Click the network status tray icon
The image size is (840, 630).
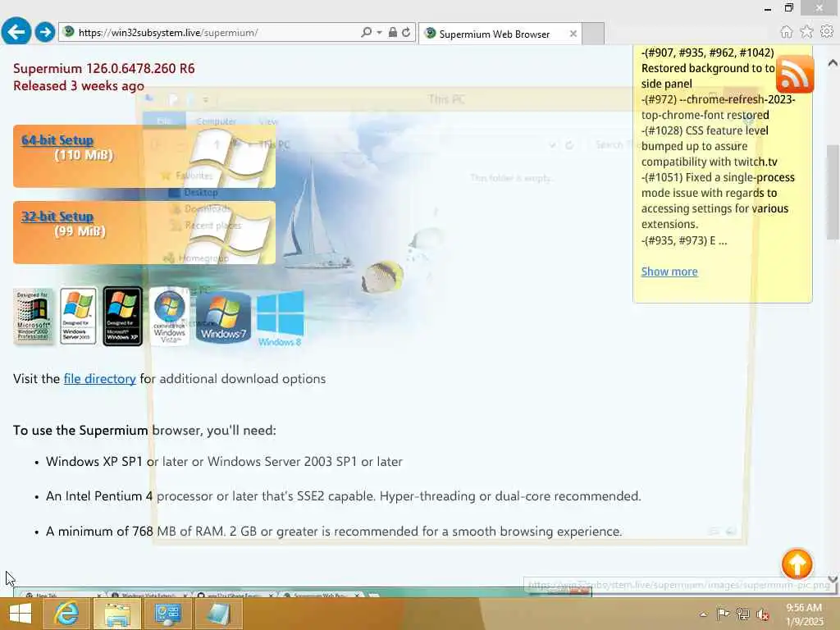click(742, 614)
